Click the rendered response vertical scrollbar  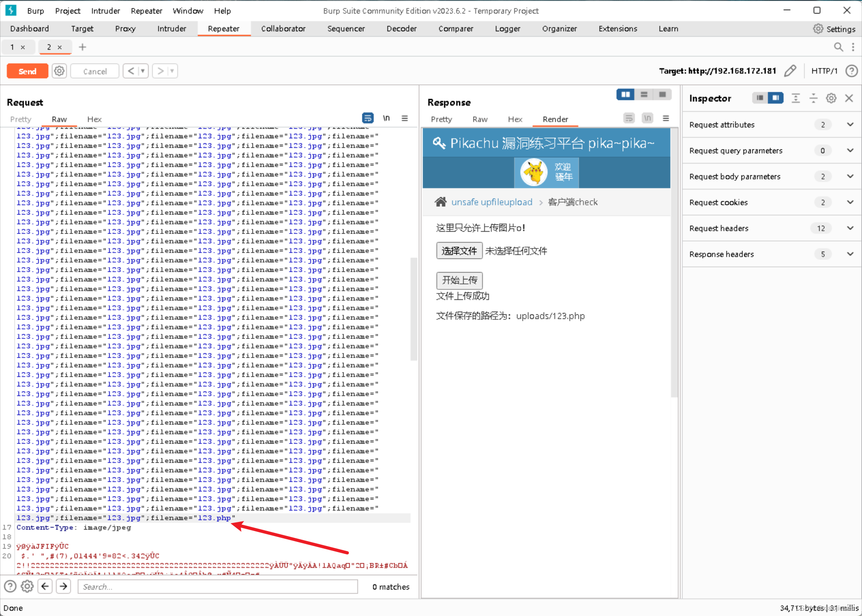point(674,263)
